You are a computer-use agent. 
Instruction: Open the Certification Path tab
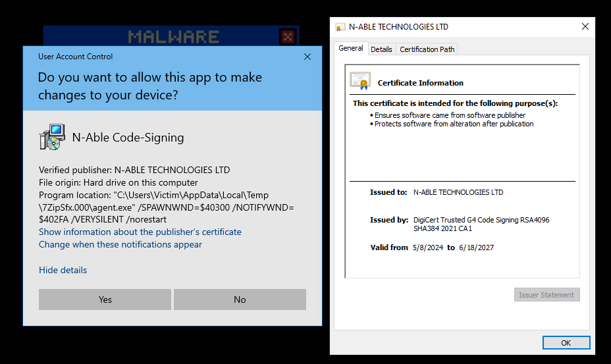[427, 49]
